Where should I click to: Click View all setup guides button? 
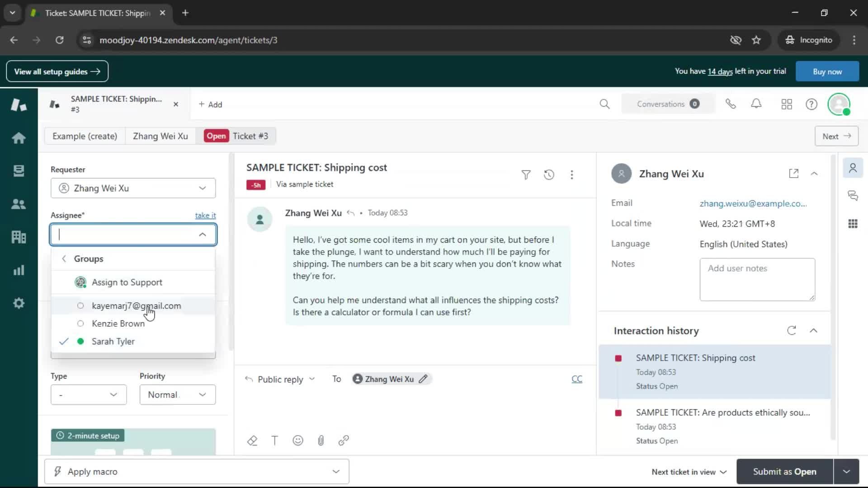[57, 71]
